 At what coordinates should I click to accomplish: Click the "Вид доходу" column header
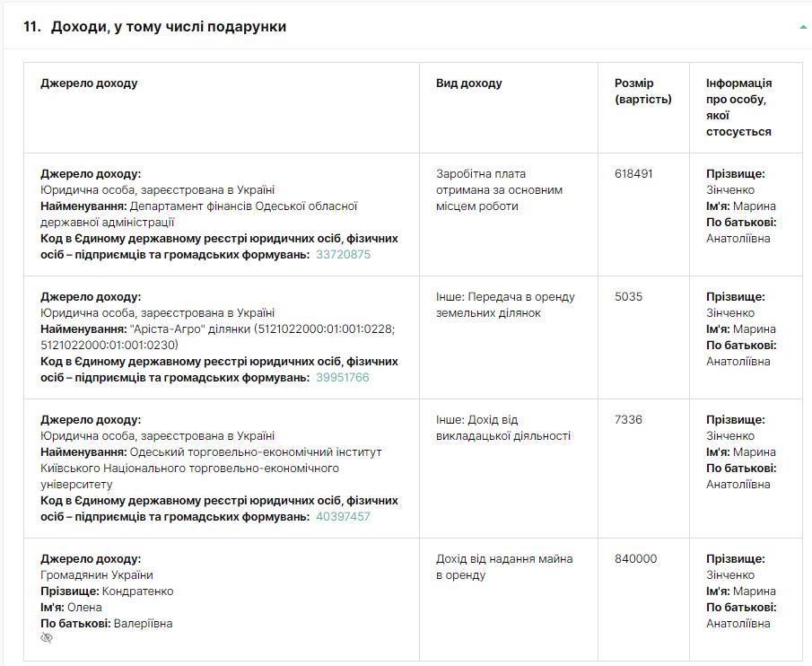(x=468, y=83)
